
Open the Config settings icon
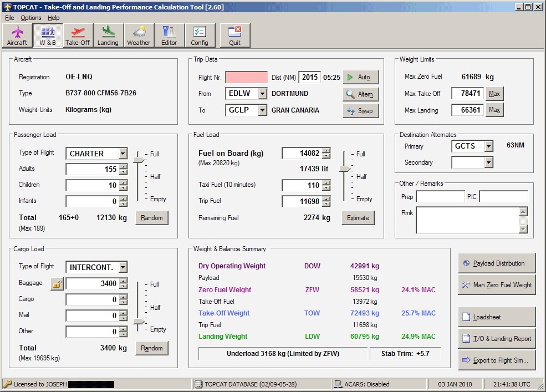tap(200, 36)
